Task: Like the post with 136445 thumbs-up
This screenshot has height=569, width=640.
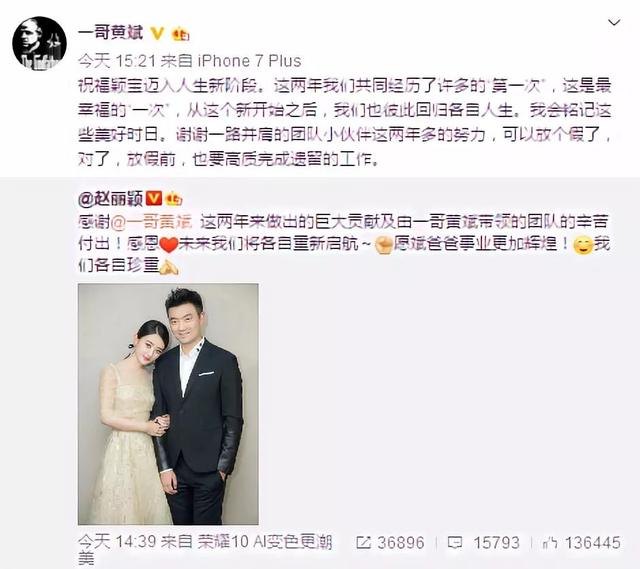Action: [x=550, y=542]
